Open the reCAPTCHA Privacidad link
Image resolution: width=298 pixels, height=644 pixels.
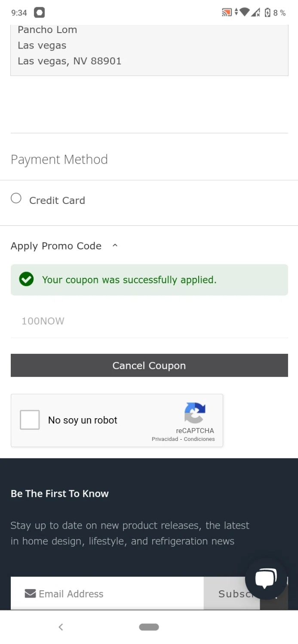coord(165,439)
